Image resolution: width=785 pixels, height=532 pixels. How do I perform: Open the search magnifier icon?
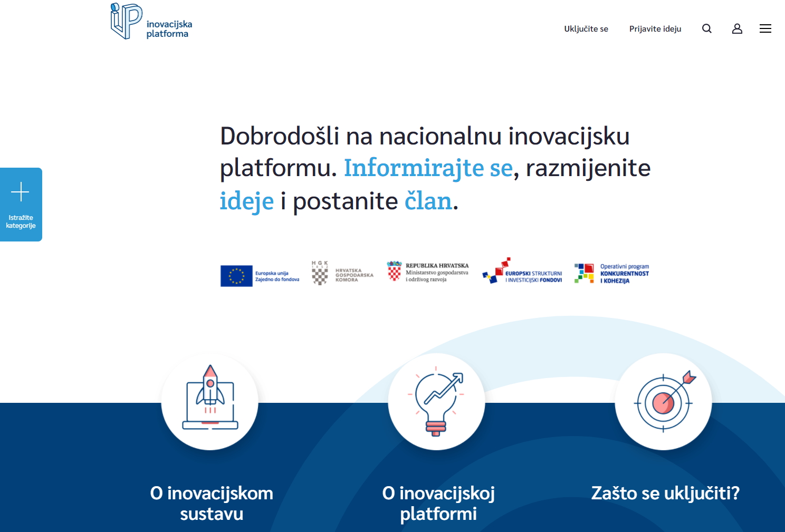[707, 29]
